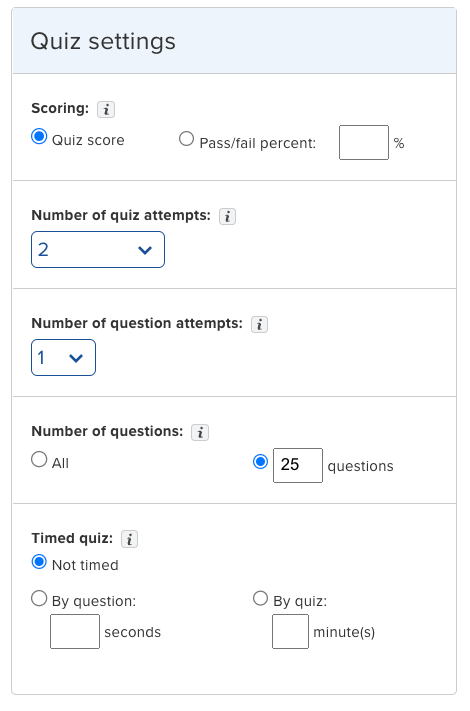Screen dimensions: 470x711
Task: Select All questions radio button
Action: coord(39,459)
